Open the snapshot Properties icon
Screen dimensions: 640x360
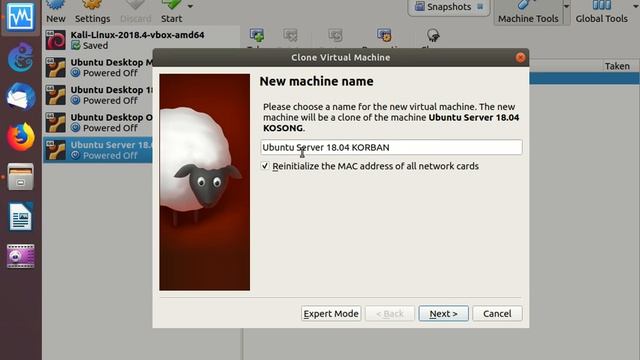point(384,36)
